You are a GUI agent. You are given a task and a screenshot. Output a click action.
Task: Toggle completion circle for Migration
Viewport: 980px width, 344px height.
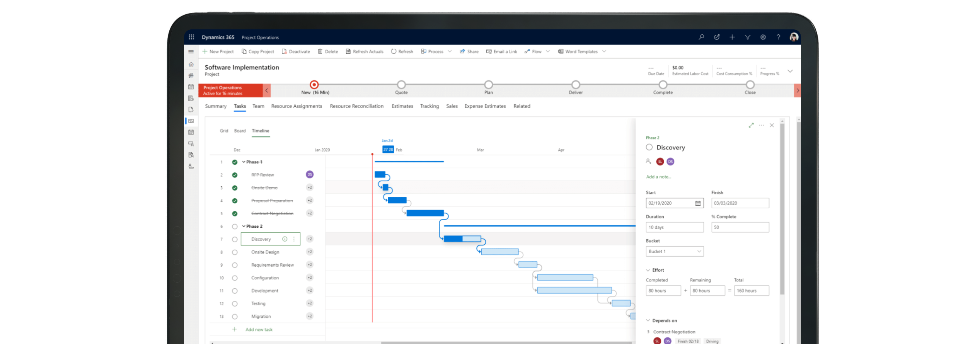tap(235, 317)
